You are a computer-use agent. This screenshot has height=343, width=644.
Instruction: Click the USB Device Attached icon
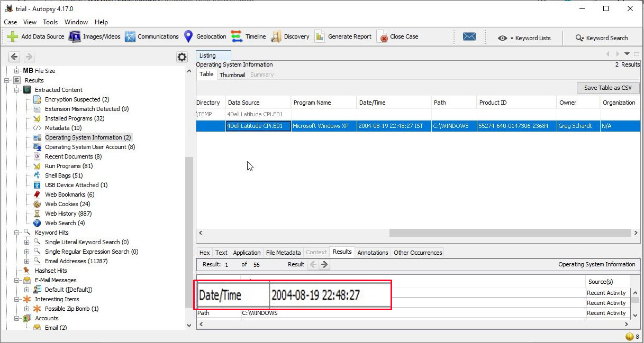tap(37, 185)
